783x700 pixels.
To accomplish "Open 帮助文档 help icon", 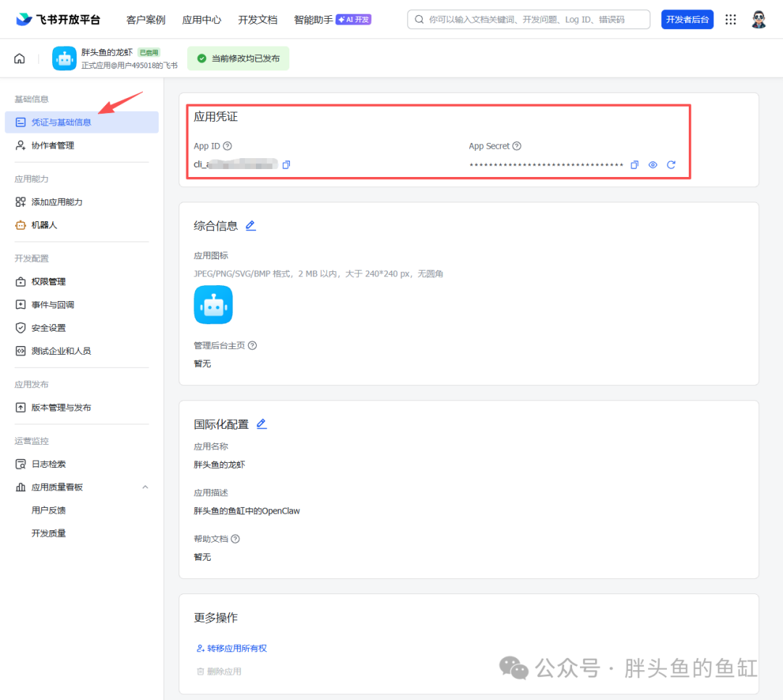I will [236, 539].
